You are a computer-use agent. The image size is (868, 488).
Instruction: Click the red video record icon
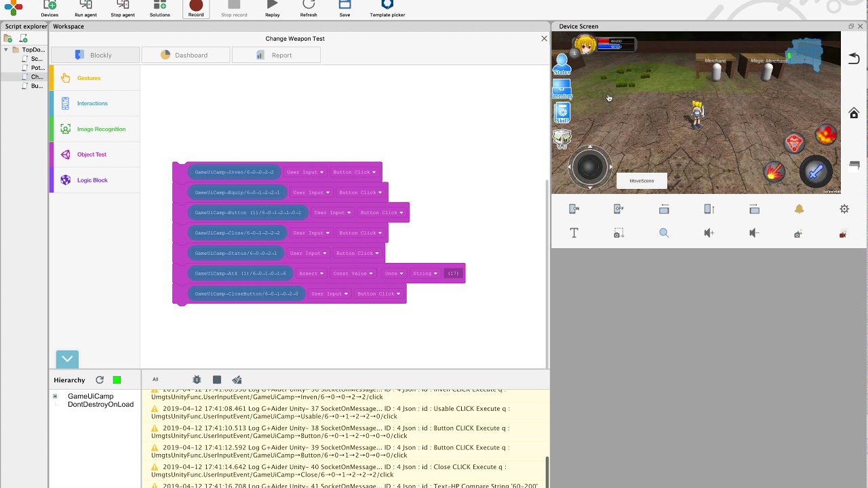843,234
